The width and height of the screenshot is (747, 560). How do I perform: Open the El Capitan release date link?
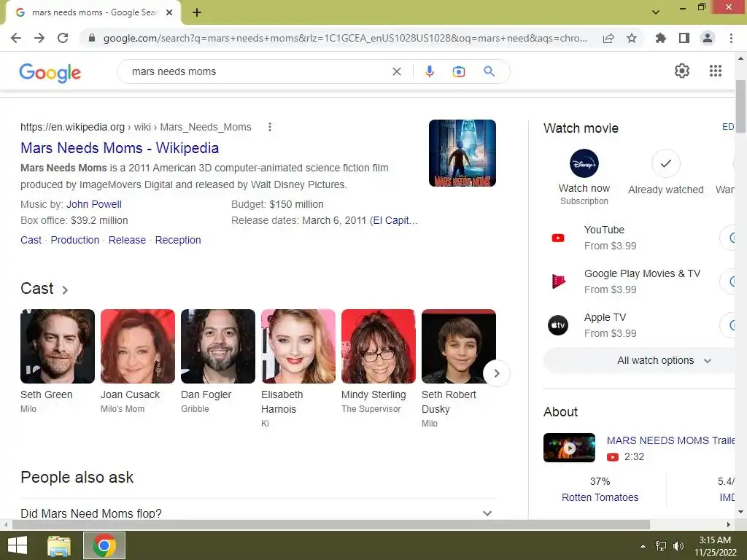point(395,220)
